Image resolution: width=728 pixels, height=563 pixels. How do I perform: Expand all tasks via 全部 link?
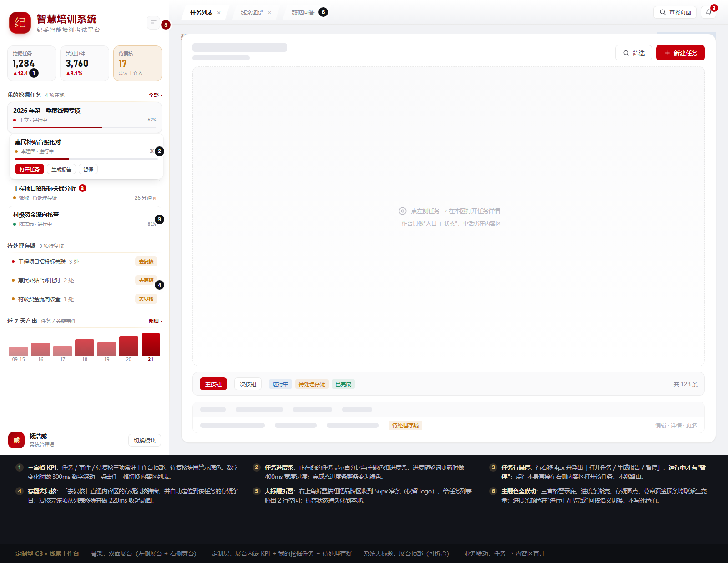tap(155, 95)
